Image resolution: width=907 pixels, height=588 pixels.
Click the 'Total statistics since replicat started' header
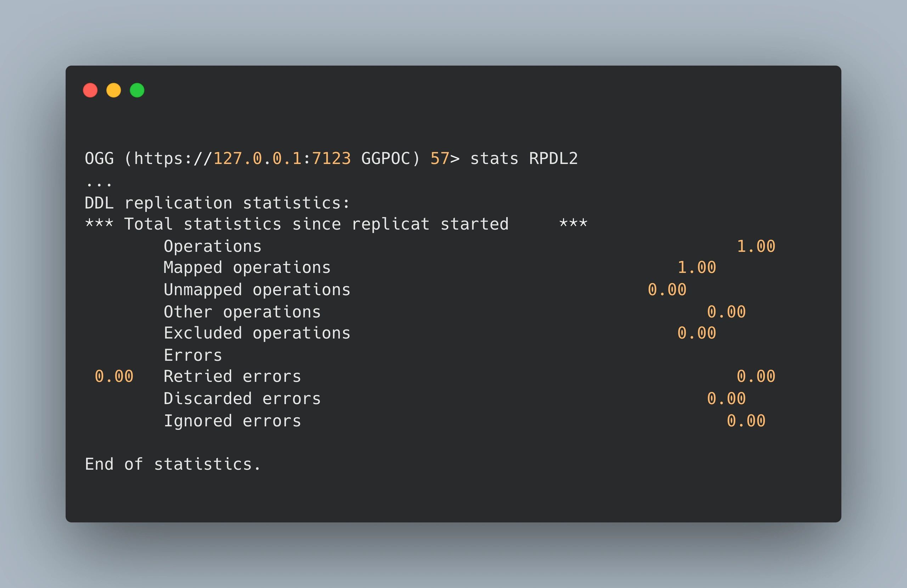tap(316, 224)
